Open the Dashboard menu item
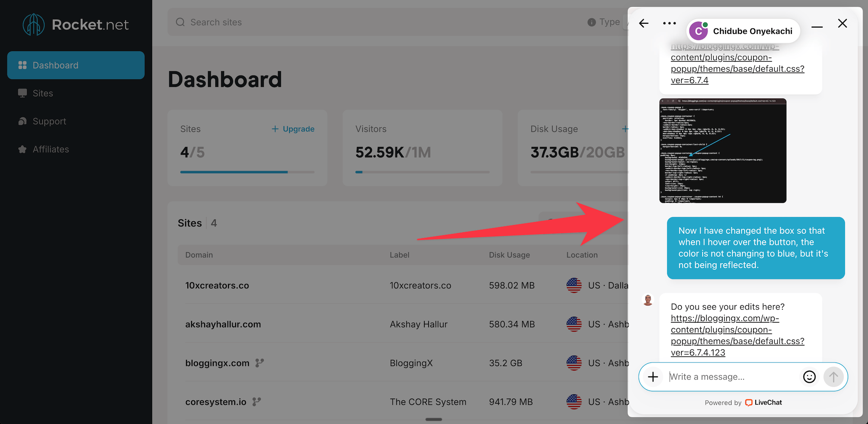The image size is (868, 424). (x=76, y=65)
